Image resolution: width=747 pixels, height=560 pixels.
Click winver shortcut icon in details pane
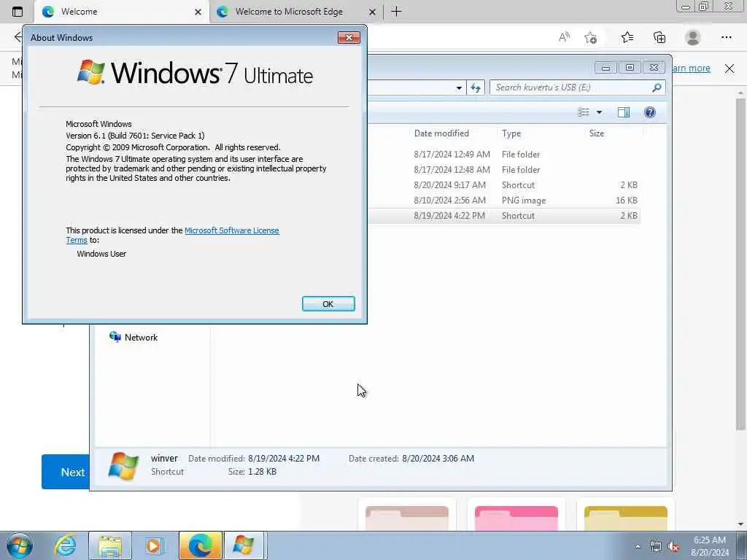123,465
